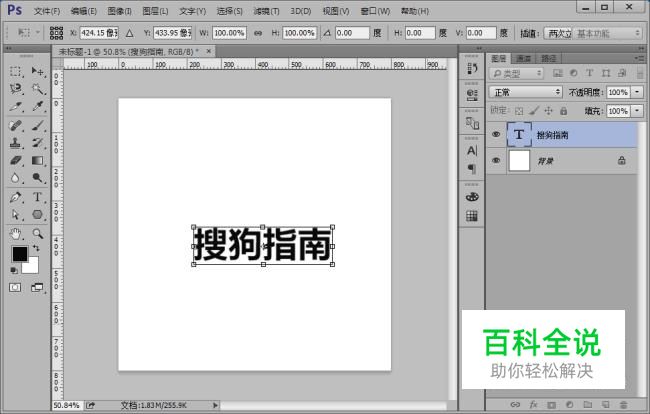Toggle lock transparent pixels
The height and width of the screenshot is (414, 650).
tap(519, 111)
